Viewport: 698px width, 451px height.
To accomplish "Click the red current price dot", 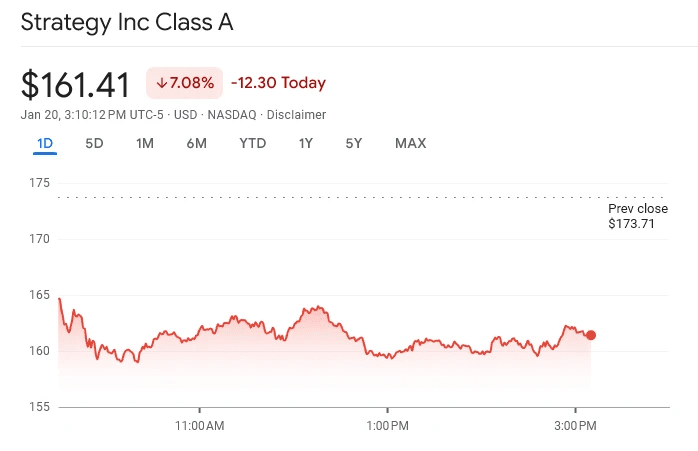I will [x=591, y=335].
